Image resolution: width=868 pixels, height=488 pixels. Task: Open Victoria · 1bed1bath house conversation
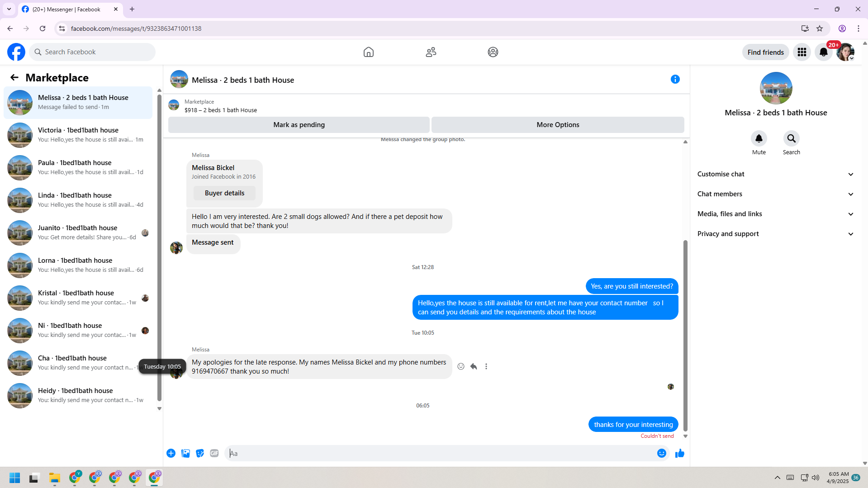[x=78, y=135]
